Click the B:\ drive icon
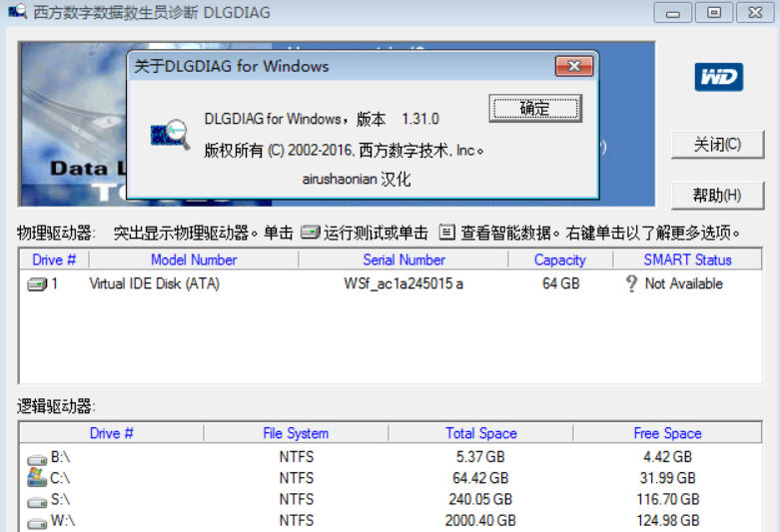780x532 pixels. (x=37, y=459)
